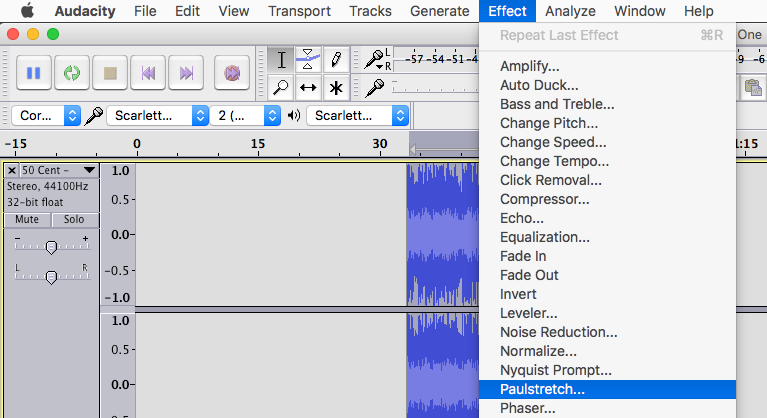Click the track gain slider knob

pos(51,247)
